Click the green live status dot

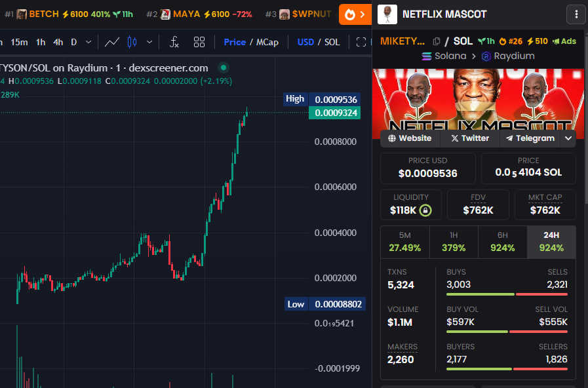(x=224, y=68)
